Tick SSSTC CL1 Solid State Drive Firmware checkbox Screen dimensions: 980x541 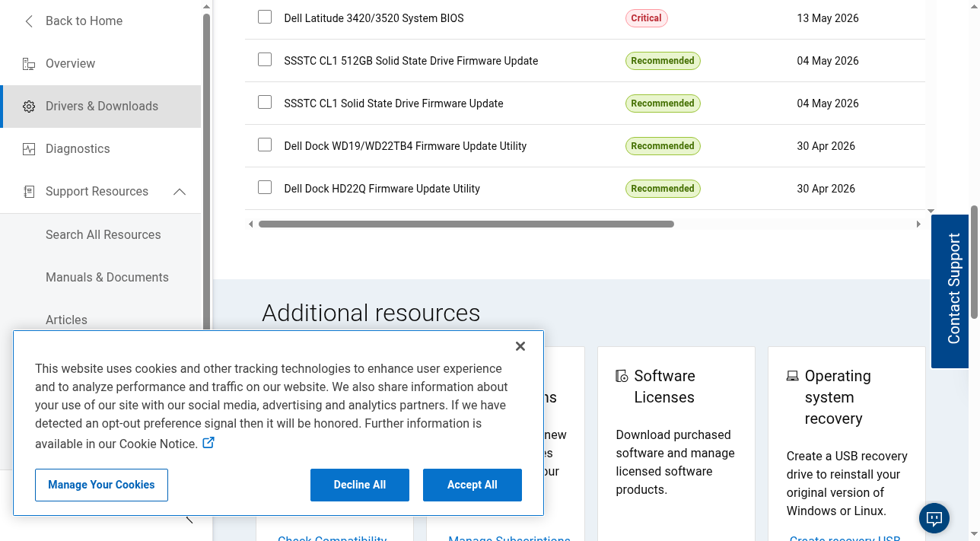pos(265,102)
